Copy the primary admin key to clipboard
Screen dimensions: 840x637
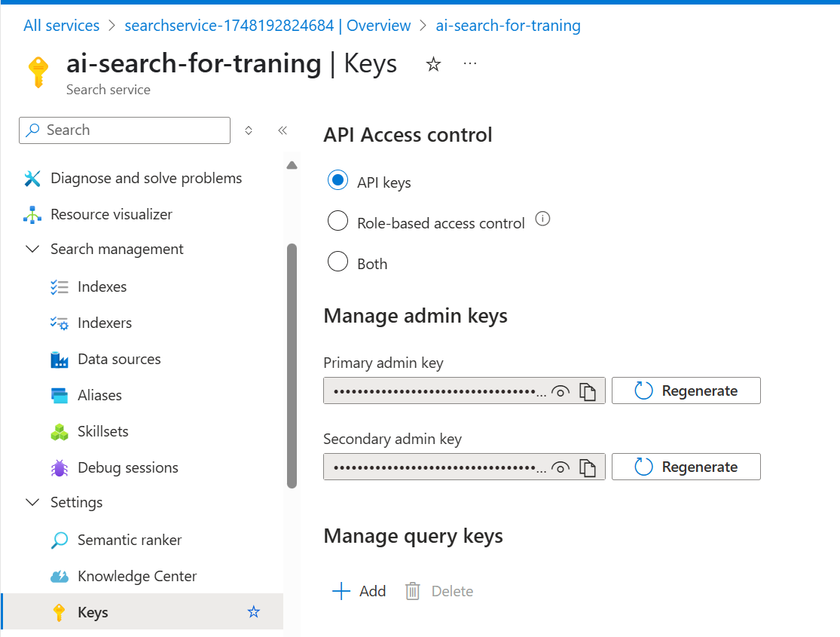588,391
